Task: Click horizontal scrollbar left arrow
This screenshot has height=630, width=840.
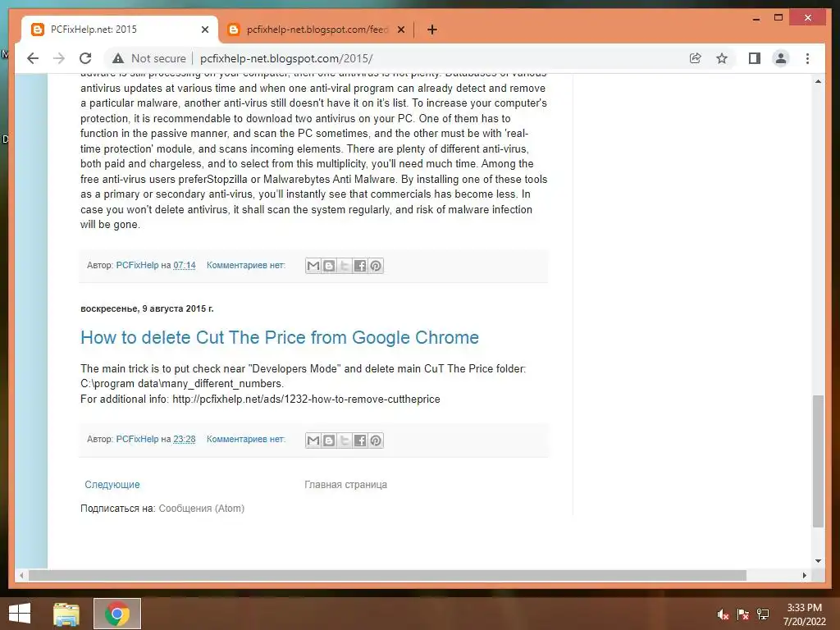Action: coord(21,575)
